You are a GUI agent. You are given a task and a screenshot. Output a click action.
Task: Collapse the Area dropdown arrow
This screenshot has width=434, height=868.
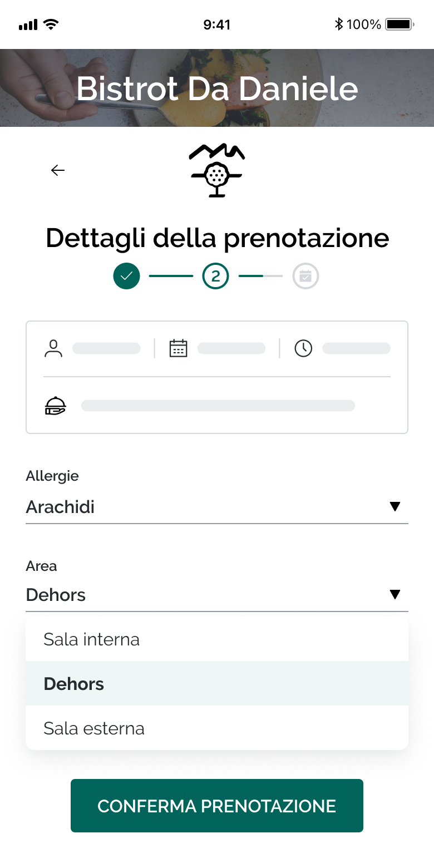tap(395, 594)
